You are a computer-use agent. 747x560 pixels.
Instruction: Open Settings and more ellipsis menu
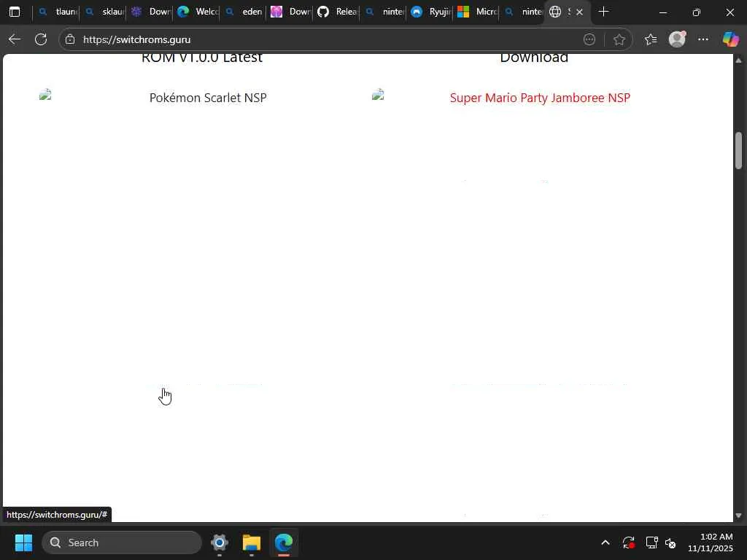pos(703,39)
